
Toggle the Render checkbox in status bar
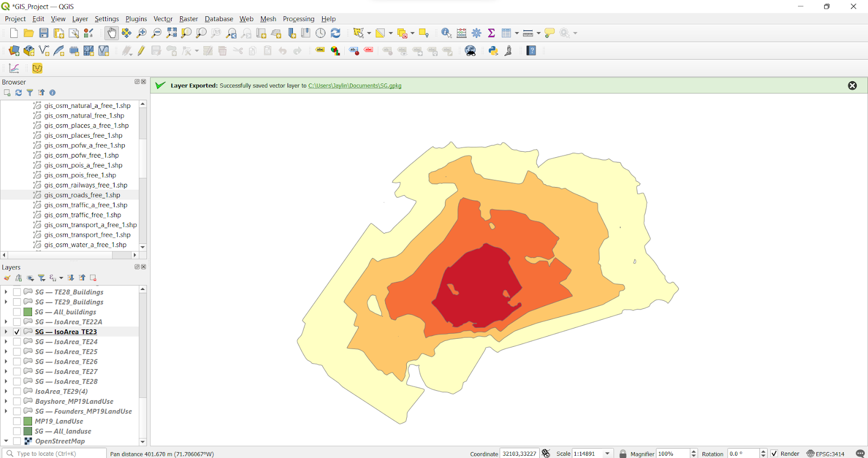pos(774,454)
